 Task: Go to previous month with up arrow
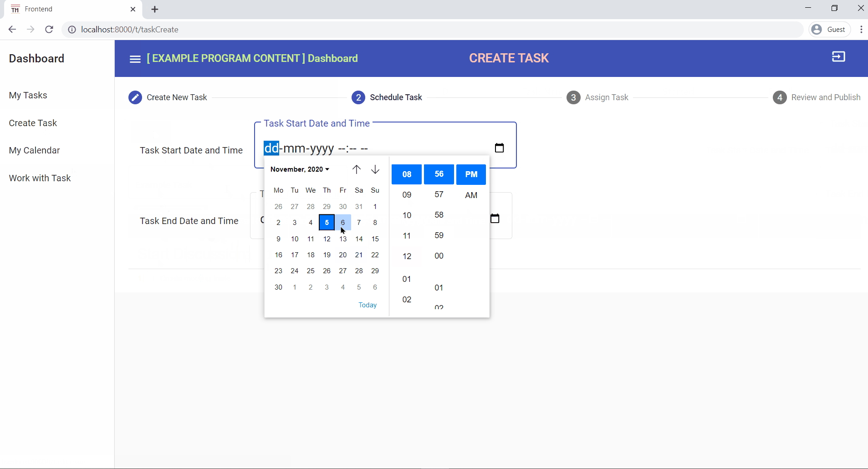[357, 170]
